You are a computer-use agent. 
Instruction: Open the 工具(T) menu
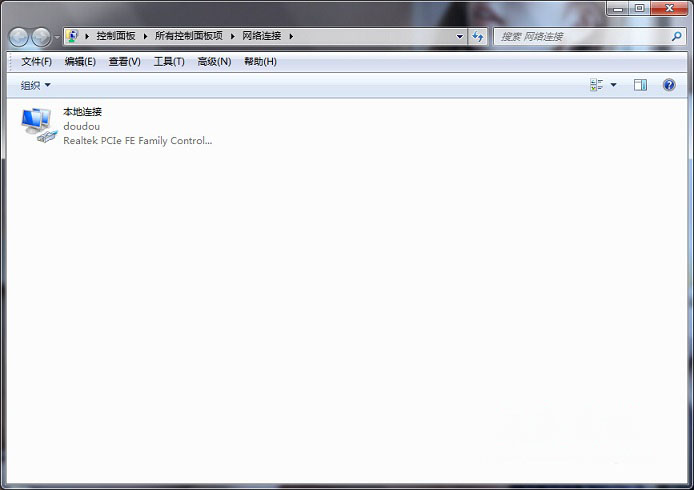(x=169, y=62)
